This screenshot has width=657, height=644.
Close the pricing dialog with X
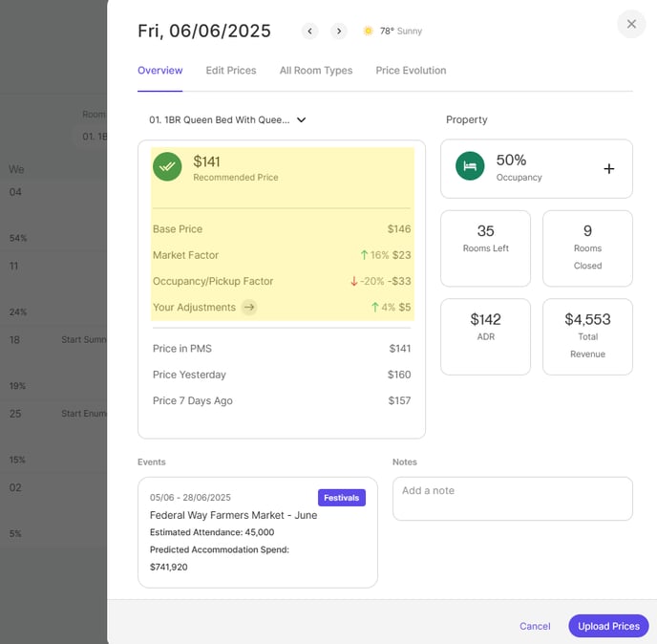coord(631,24)
